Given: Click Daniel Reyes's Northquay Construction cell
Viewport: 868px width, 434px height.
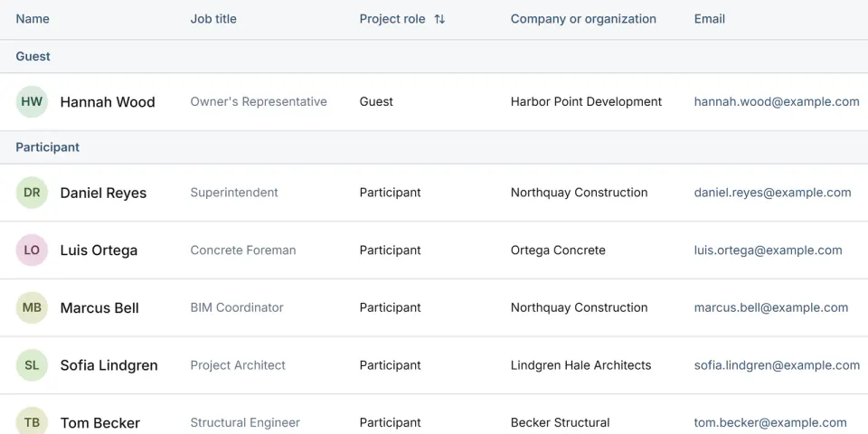Looking at the screenshot, I should 579,193.
